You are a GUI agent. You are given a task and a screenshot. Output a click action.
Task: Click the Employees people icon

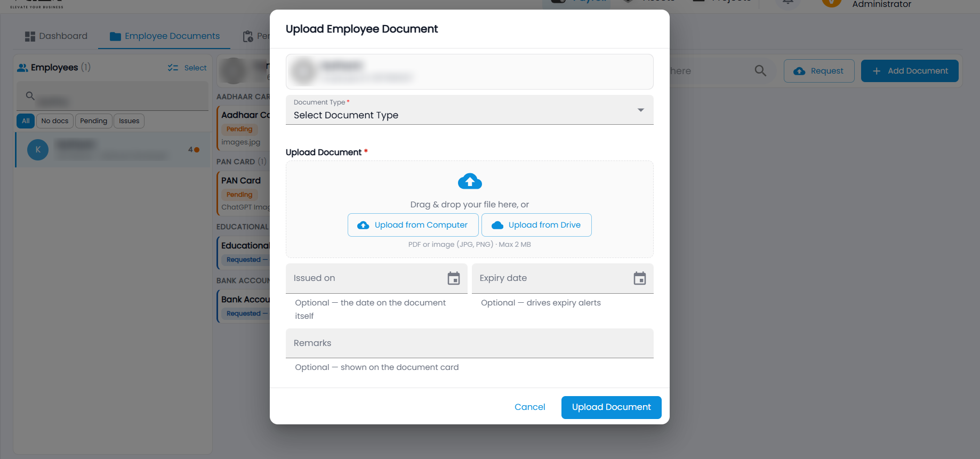pos(22,68)
